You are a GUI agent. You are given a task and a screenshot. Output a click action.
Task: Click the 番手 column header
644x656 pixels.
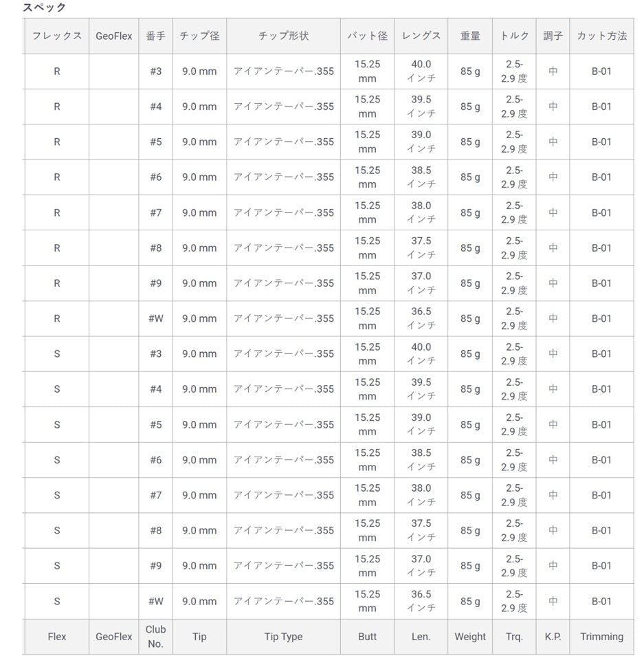156,36
